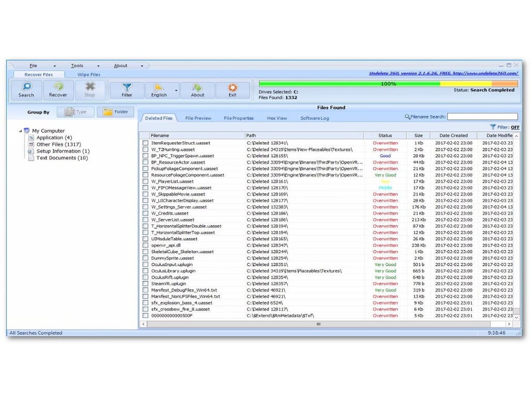The image size is (532, 396).
Task: Sort by the Size column header
Action: point(418,136)
